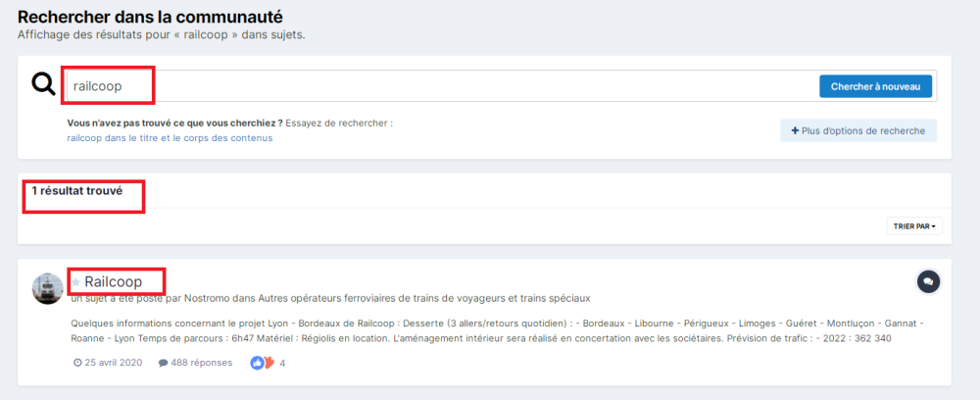
Task: Click the star icon beside Railcoop
Action: [x=75, y=282]
